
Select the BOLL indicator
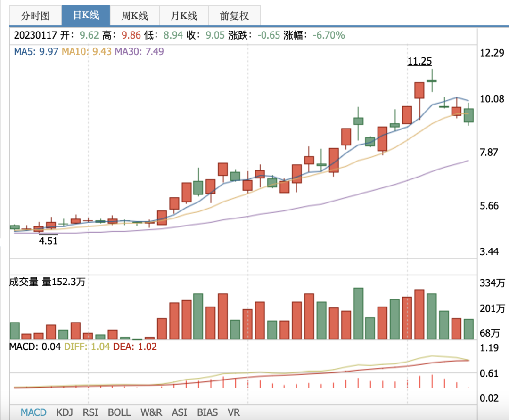[x=119, y=412]
